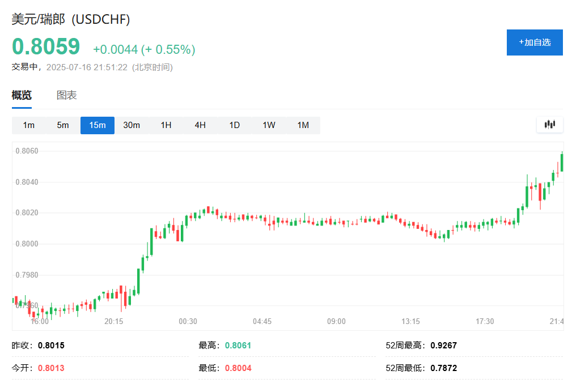Select the 1H timeframe
The image size is (572, 392).
click(x=166, y=125)
